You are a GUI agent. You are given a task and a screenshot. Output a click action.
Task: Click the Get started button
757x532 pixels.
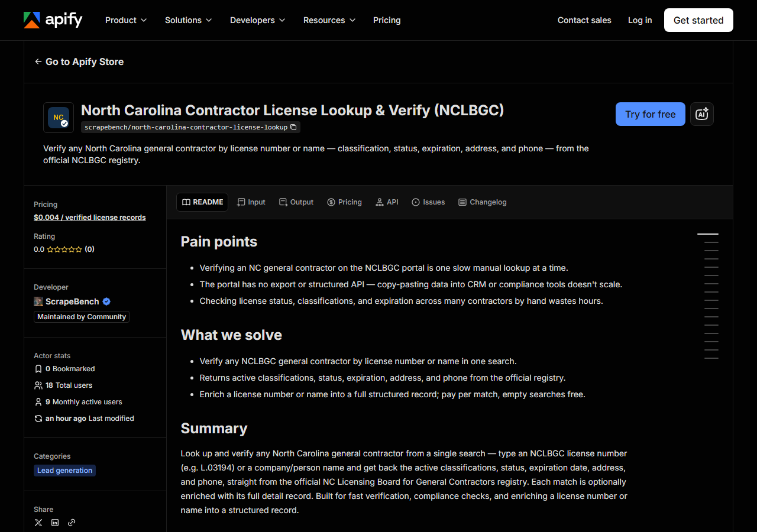click(x=698, y=20)
